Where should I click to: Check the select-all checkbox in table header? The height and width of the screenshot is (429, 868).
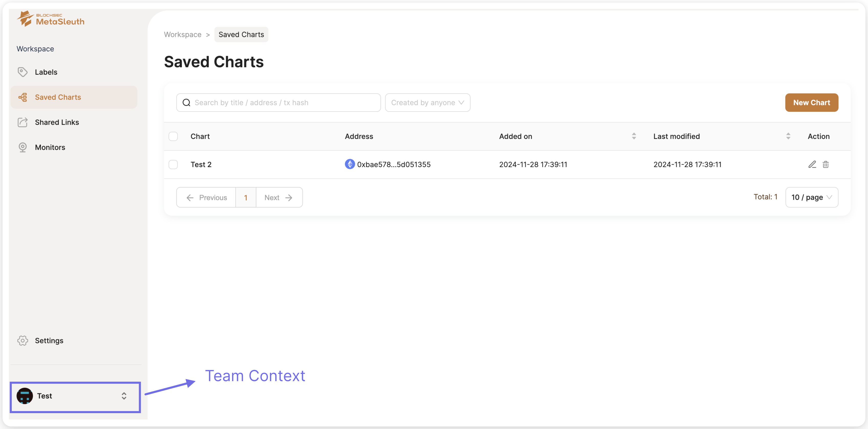pyautogui.click(x=173, y=136)
